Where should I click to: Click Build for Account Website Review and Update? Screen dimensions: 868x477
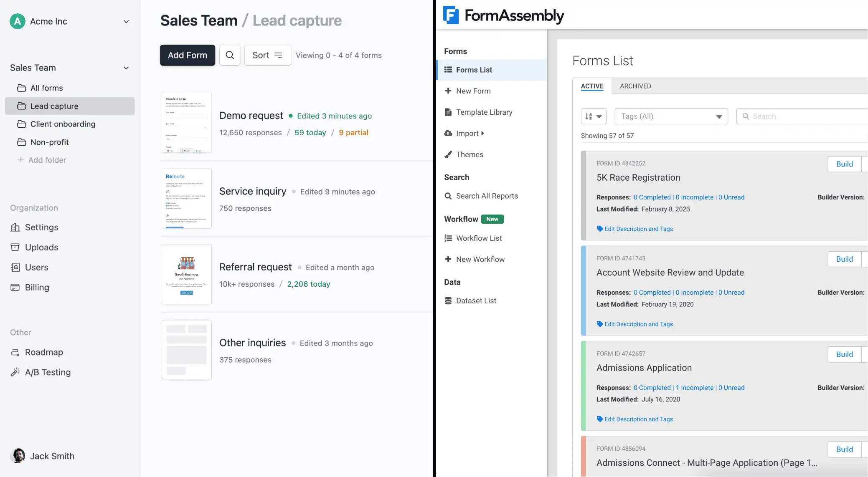[844, 259]
